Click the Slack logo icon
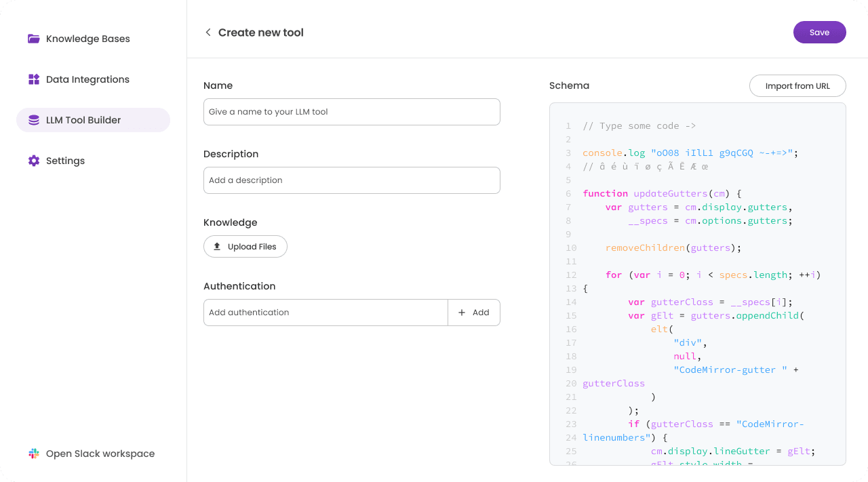 [33, 454]
